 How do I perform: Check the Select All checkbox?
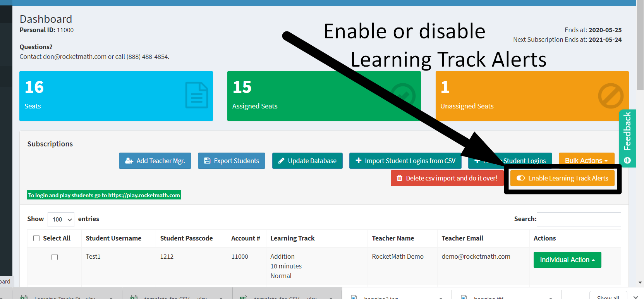(x=36, y=238)
